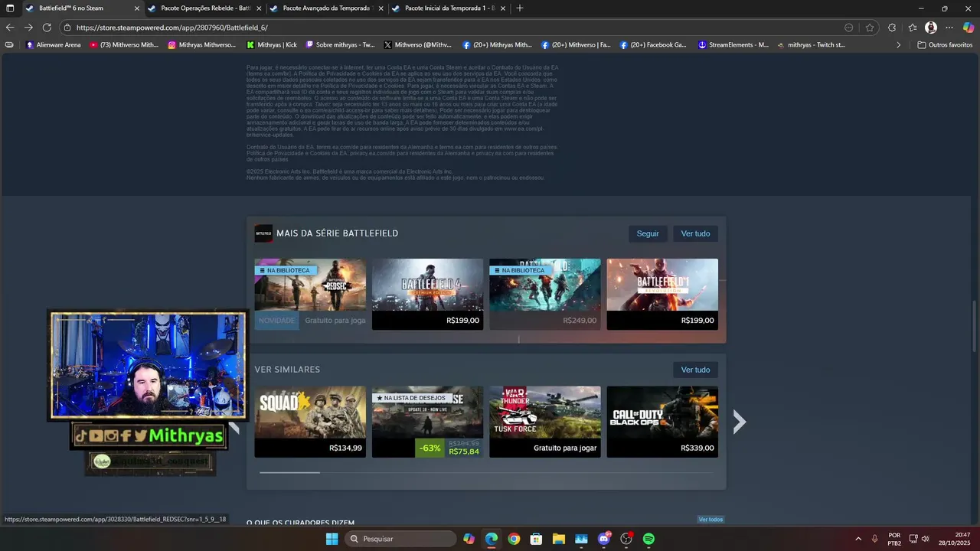
Task: Open StreamElements bookmark
Action: tap(733, 45)
